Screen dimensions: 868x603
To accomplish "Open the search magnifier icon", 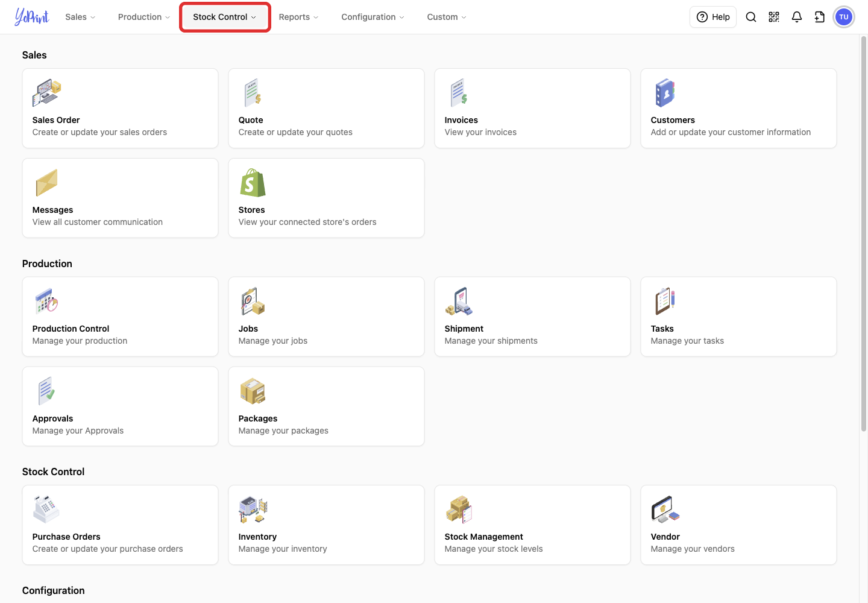I will [x=751, y=17].
